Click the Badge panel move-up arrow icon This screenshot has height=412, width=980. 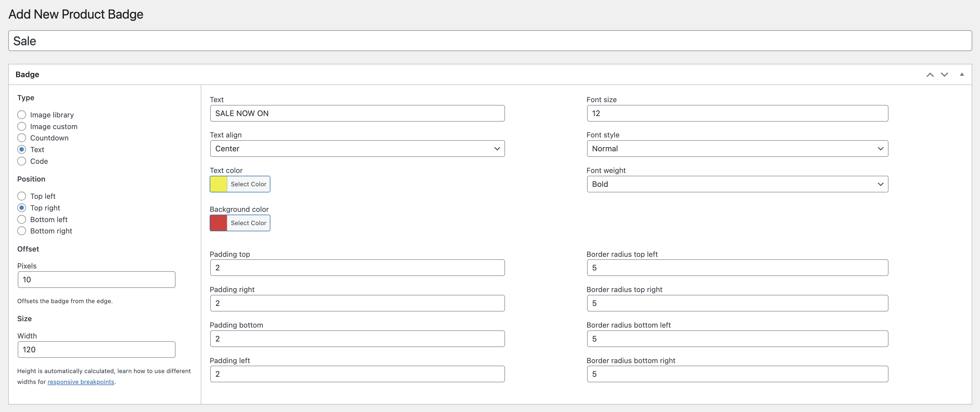(x=930, y=75)
